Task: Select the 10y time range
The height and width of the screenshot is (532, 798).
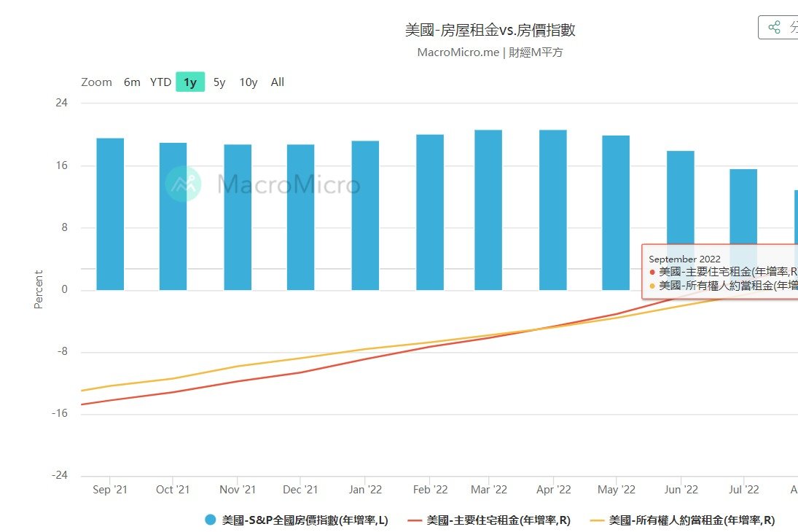Action: [x=247, y=82]
